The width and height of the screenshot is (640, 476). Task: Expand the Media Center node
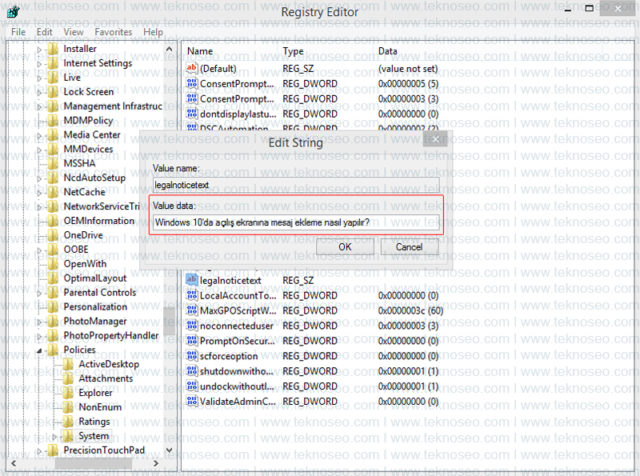click(x=40, y=135)
